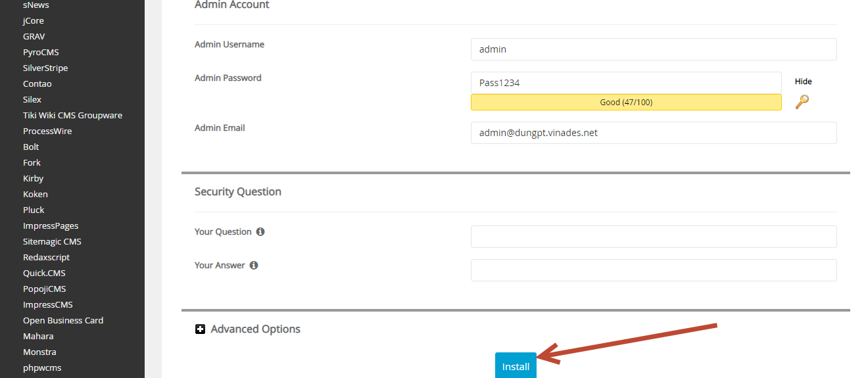Image resolution: width=868 pixels, height=378 pixels.
Task: Select Pluck from the sidebar
Action: 34,210
